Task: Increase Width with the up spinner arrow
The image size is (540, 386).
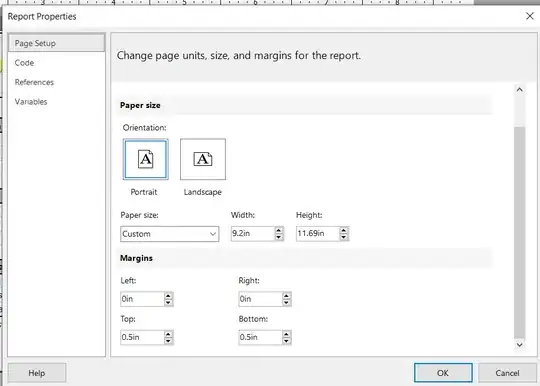Action: click(x=279, y=230)
